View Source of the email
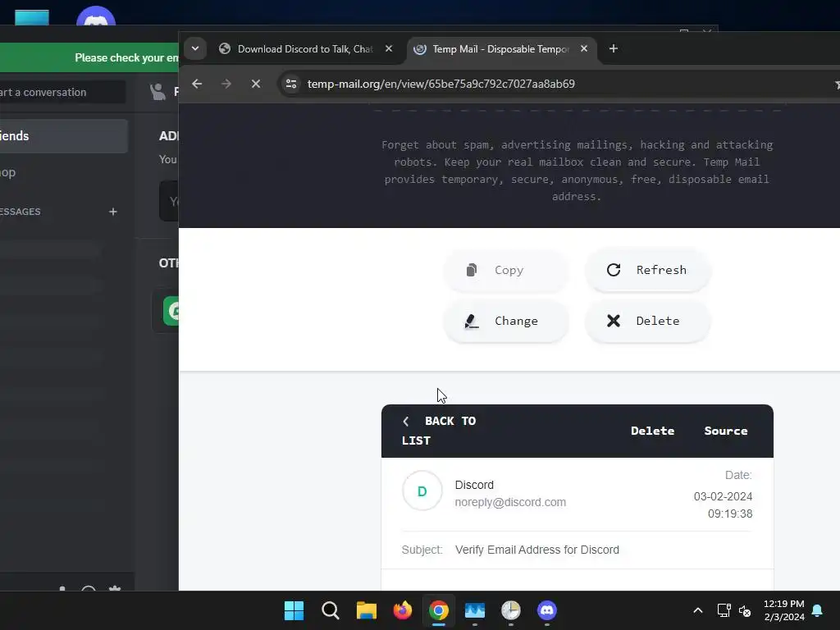 pos(725,431)
